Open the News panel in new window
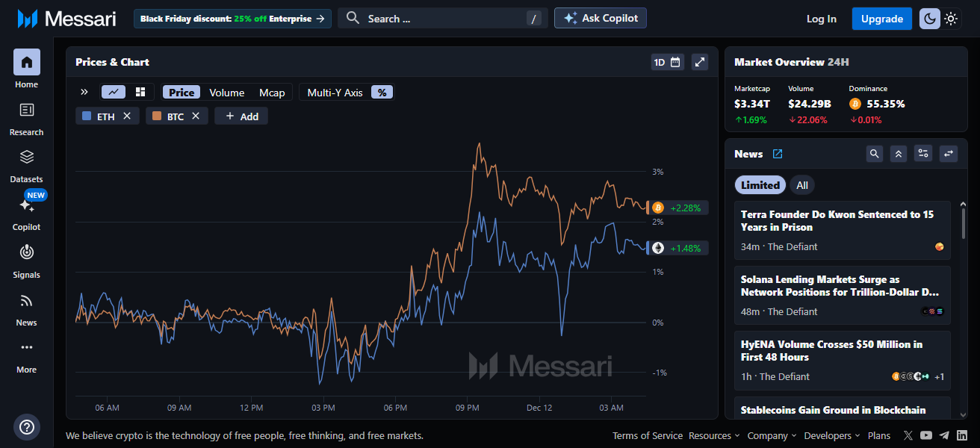980x448 pixels. [x=778, y=154]
